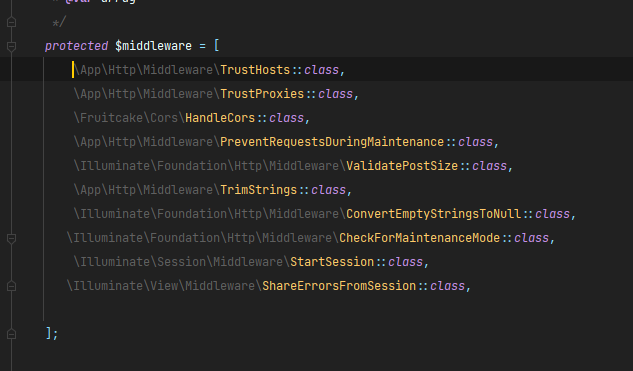Click ConvertEmptyStringsToNull class name
This screenshot has height=371, width=633.
[434, 214]
